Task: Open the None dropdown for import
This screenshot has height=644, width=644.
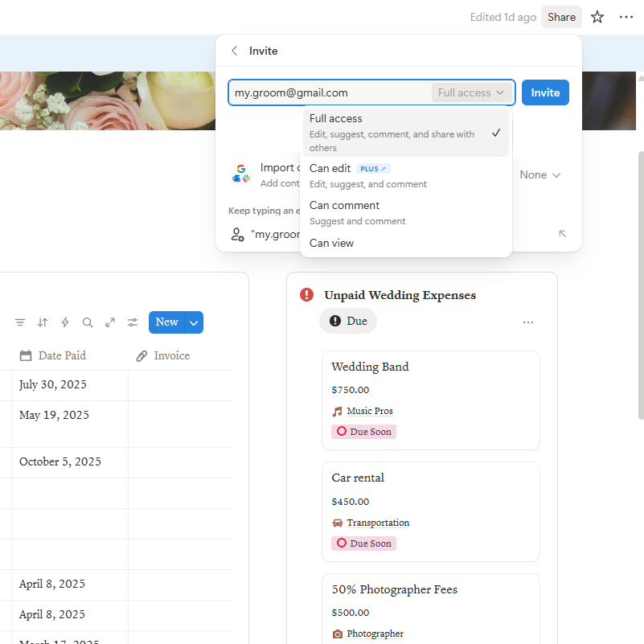Action: [539, 174]
